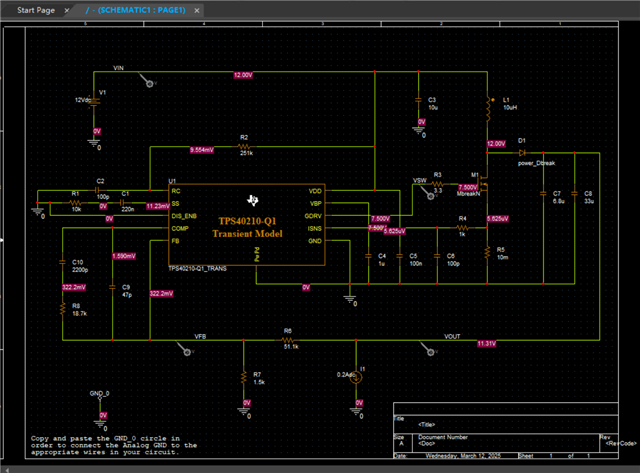This screenshot has width=640, height=473.
Task: Click the ISNS pin of U1
Action: tap(314, 229)
